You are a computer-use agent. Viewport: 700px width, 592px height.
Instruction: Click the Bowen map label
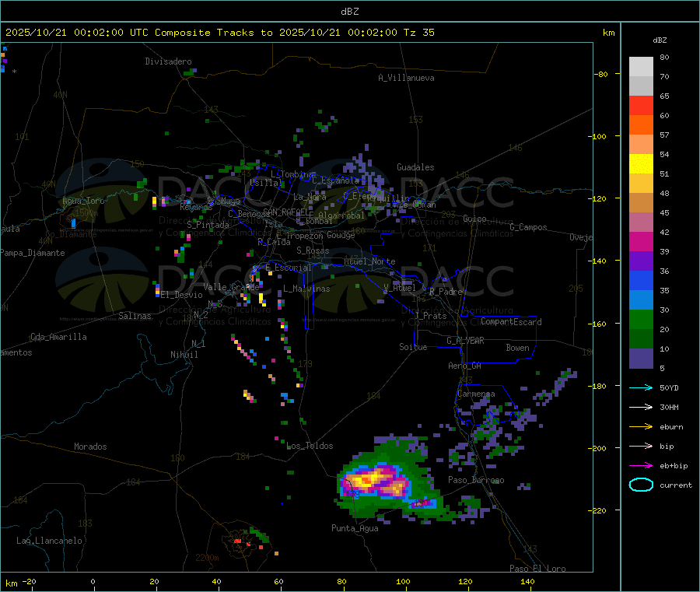[x=517, y=348]
